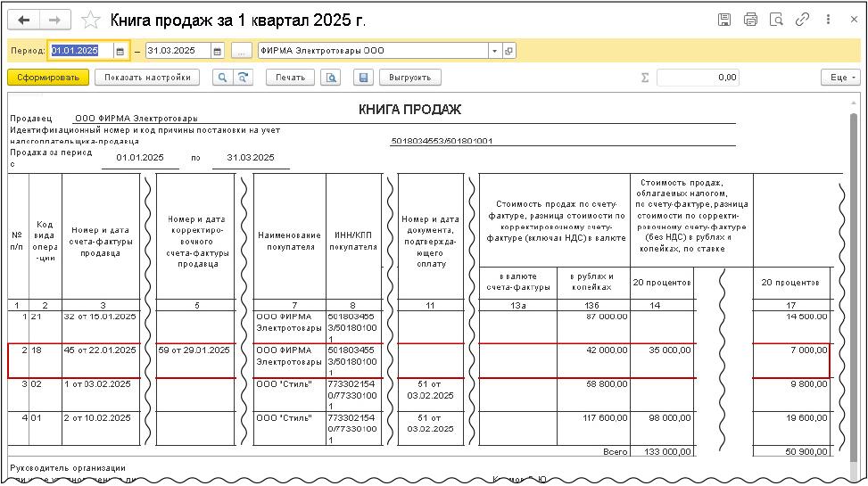Open calendar for period end date
Image resolution: width=868 pixels, height=486 pixels.
click(x=217, y=51)
